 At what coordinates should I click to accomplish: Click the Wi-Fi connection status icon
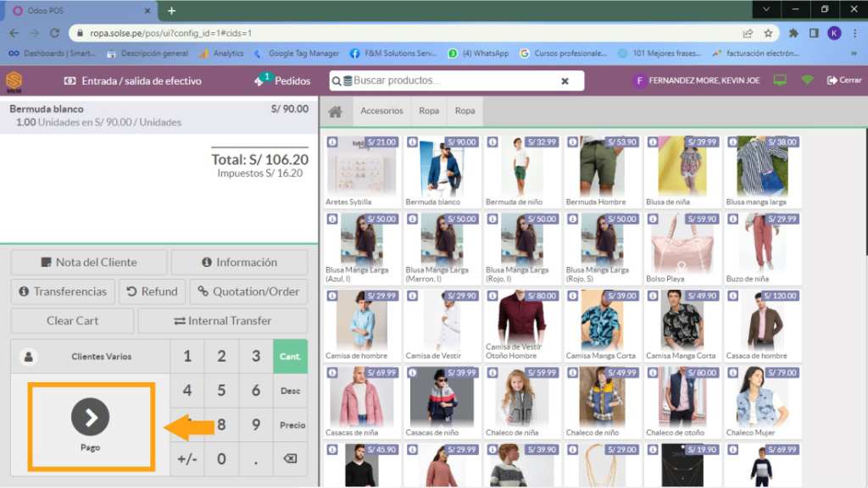pos(807,80)
